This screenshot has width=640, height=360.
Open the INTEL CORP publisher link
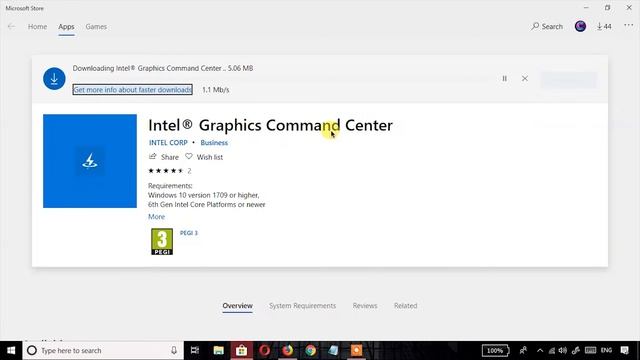168,142
